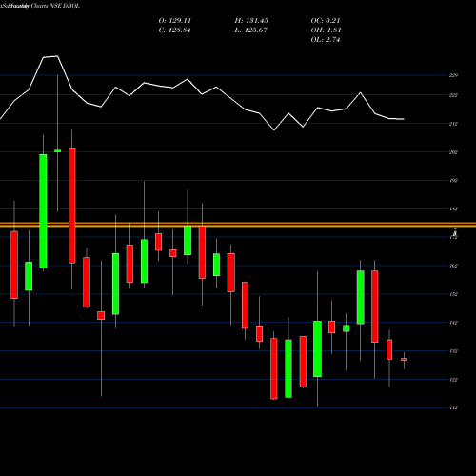Click the 'OH: 1.81' reading
The width and height of the screenshot is (476, 476).
(326, 30)
